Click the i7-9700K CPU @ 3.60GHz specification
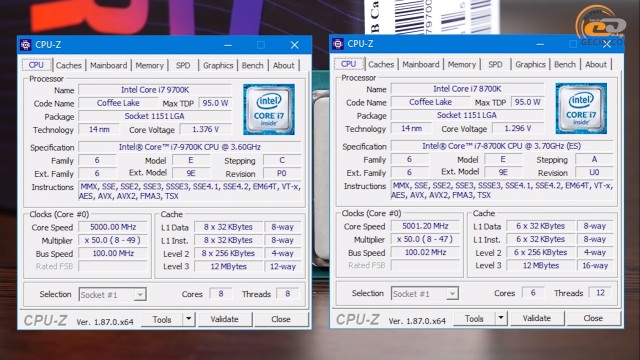Image resolution: width=640 pixels, height=360 pixels. click(190, 147)
